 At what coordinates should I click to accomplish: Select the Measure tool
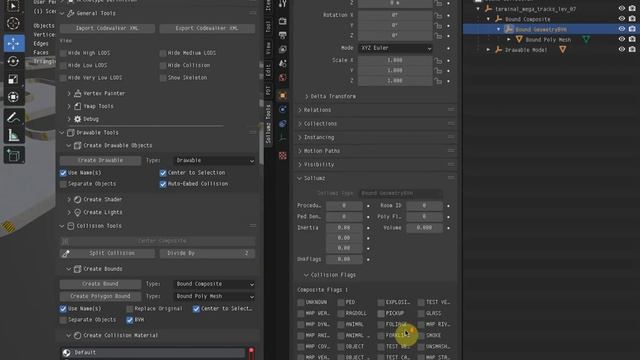[x=13, y=135]
